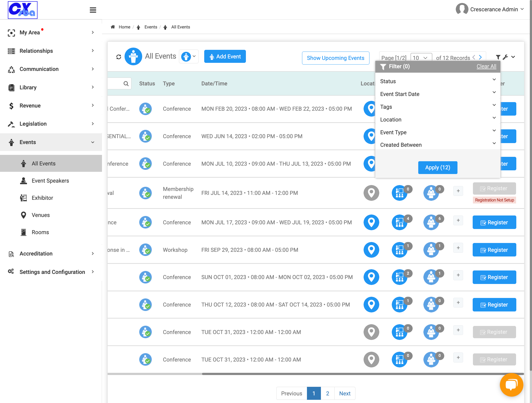This screenshot has height=403, width=532.
Task: Open speakers icon for JUL 17 conference row
Action: coord(431,222)
